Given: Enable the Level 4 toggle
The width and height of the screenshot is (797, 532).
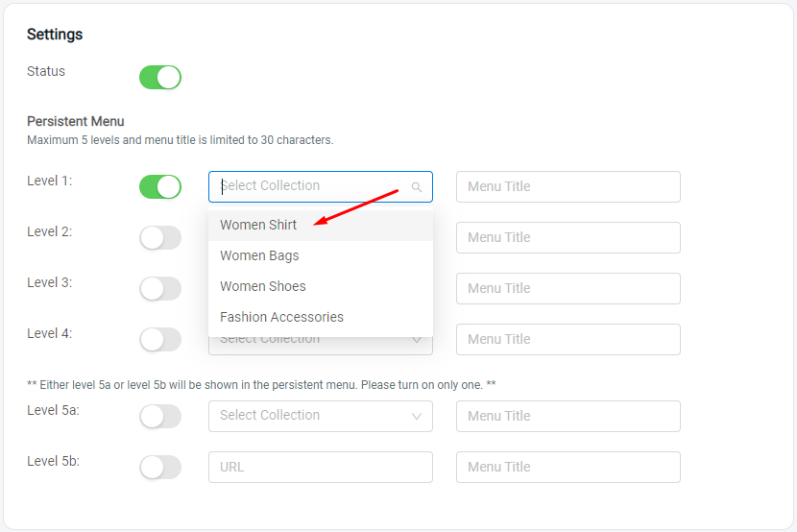Looking at the screenshot, I should click(159, 339).
